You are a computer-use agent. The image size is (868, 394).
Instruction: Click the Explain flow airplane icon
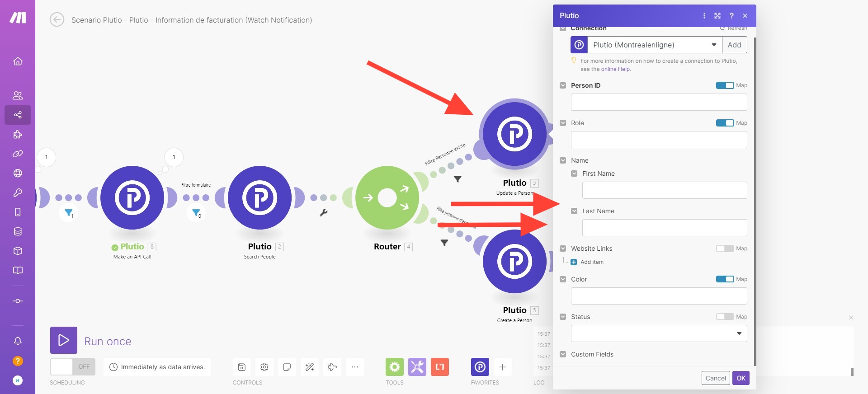(332, 367)
